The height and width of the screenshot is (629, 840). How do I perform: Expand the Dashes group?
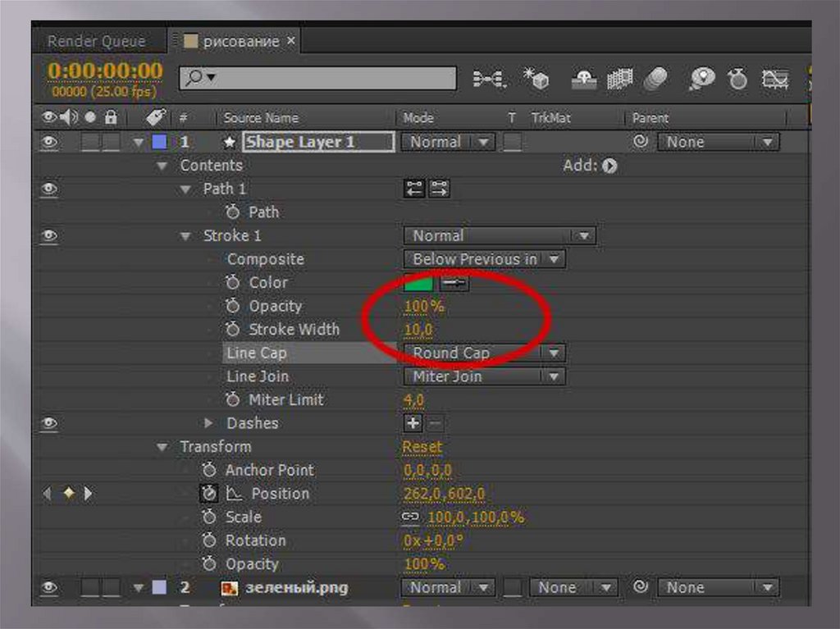[x=208, y=422]
